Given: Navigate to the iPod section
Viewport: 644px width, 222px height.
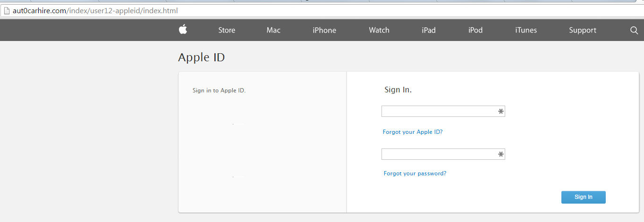Looking at the screenshot, I should click(475, 30).
